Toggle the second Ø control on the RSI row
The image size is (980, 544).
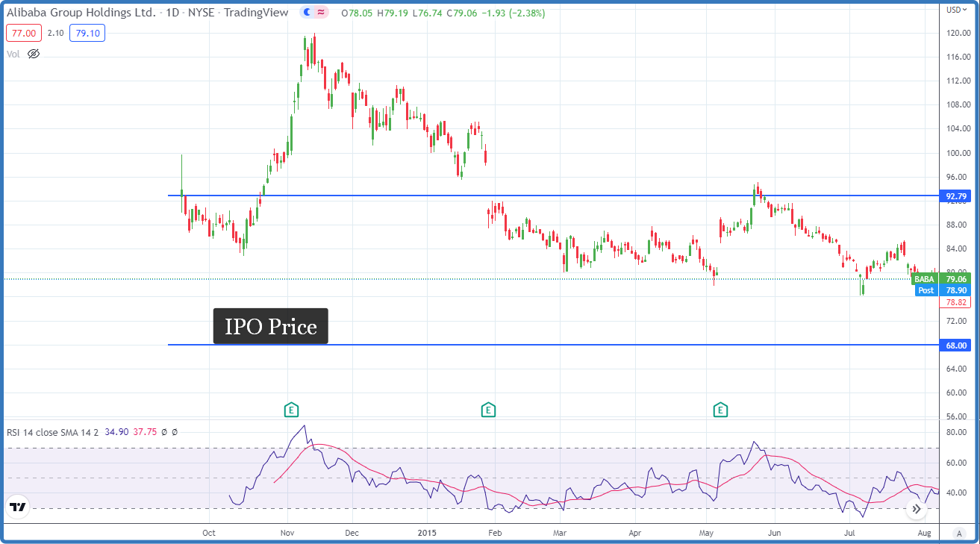(x=173, y=432)
